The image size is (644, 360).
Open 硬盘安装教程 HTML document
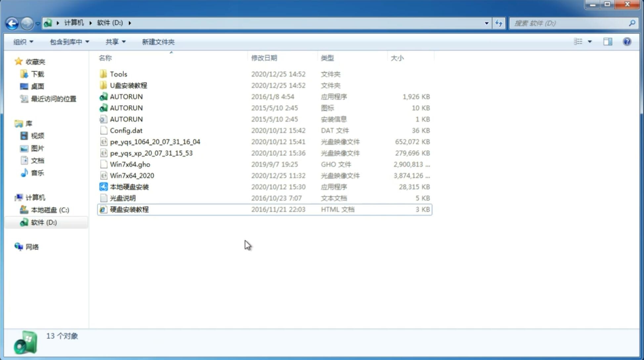[129, 209]
